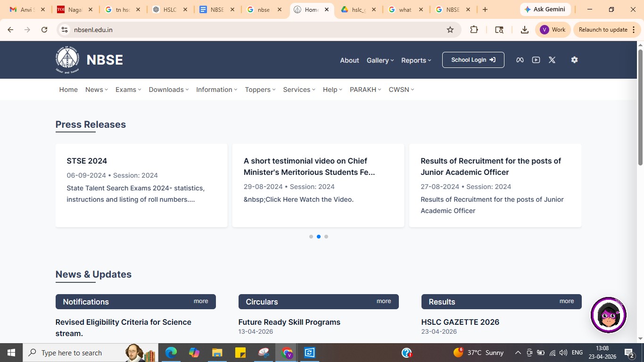
Task: Expand the Exams dropdown menu
Action: tap(128, 90)
